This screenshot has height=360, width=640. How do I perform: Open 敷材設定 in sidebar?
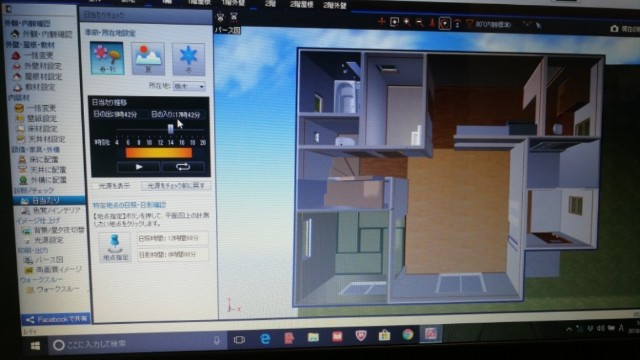pos(34,87)
